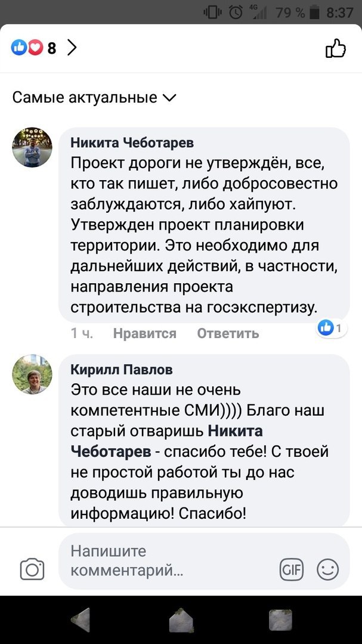Open the smiley emoji picker

click(327, 569)
